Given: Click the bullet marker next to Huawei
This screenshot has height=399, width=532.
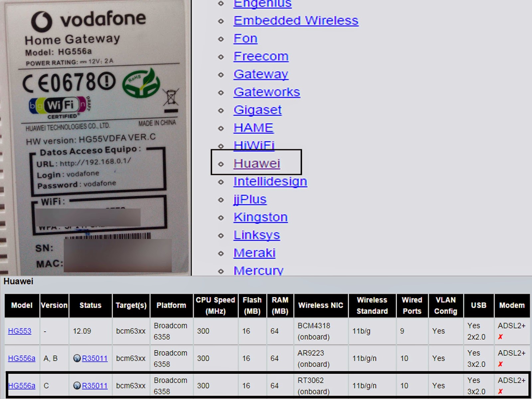Looking at the screenshot, I should point(220,164).
